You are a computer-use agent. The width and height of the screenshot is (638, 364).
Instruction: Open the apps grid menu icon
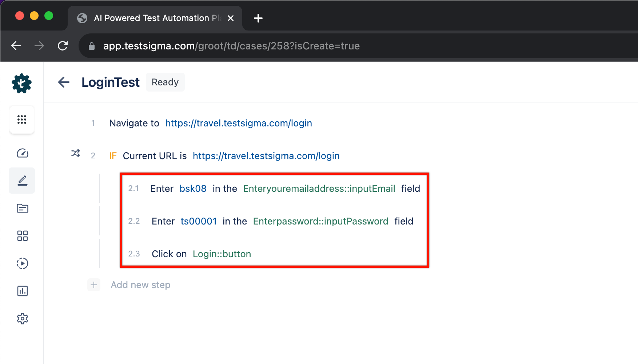click(22, 120)
